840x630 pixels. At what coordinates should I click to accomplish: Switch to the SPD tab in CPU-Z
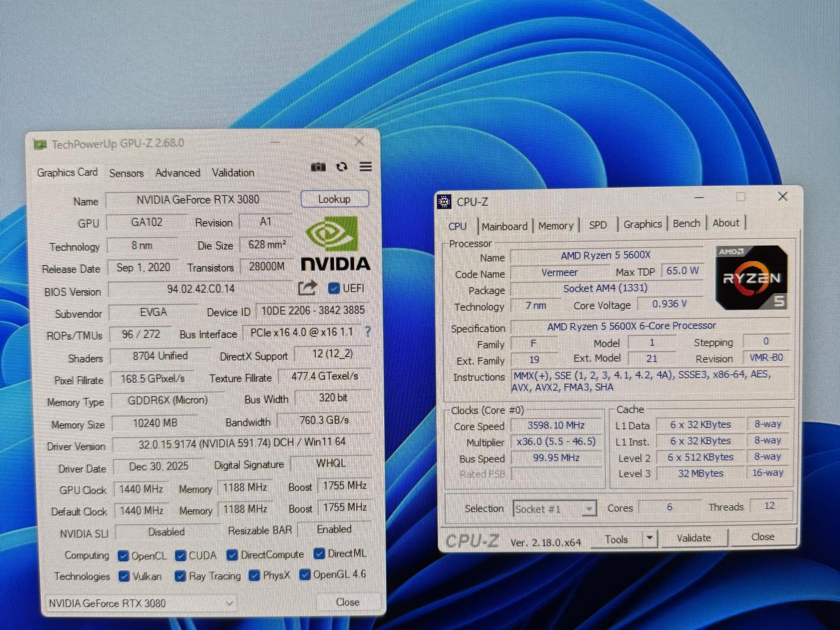(598, 225)
